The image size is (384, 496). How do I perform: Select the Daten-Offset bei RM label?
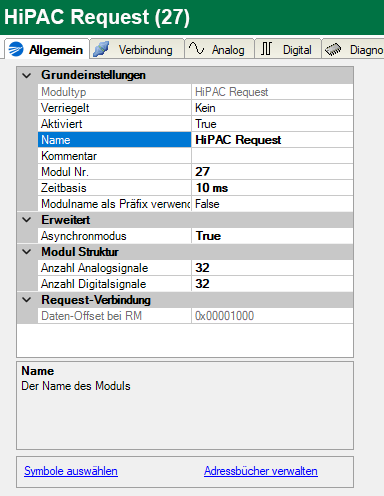(x=114, y=316)
